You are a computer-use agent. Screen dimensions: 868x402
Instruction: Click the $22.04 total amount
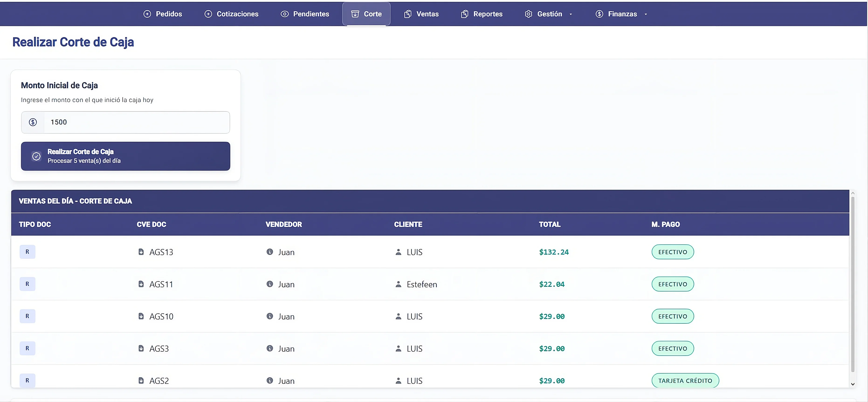pos(552,284)
